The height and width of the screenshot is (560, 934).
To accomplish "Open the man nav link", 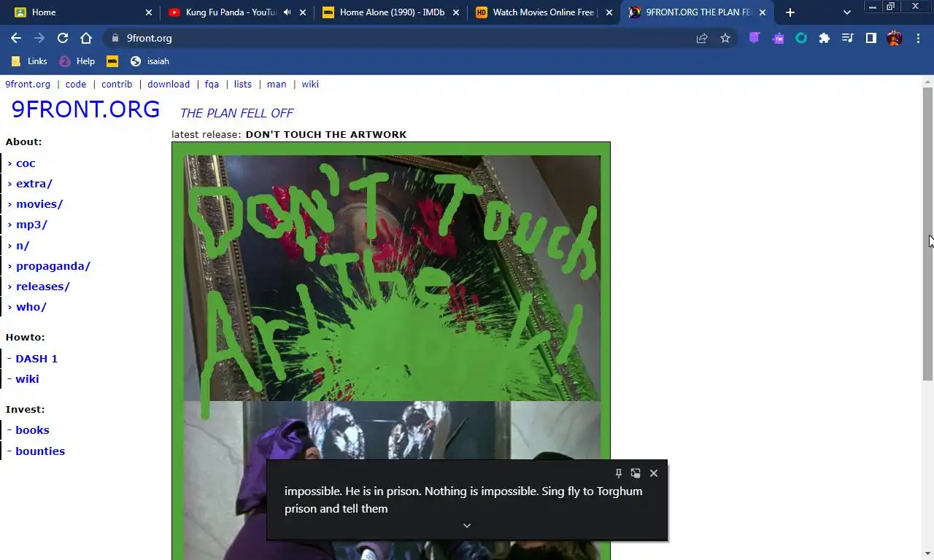I will pos(277,84).
